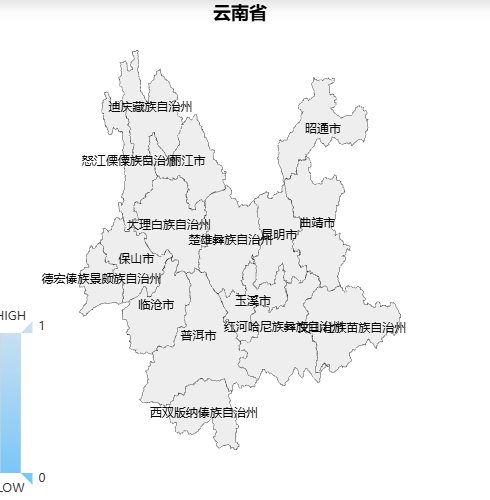
Task: Select the 文山壮族苗族自治州 region
Action: pos(353,327)
